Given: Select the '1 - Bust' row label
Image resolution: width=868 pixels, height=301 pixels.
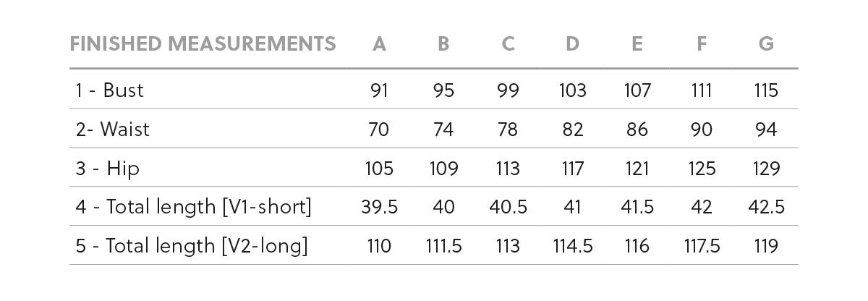Looking at the screenshot, I should [109, 90].
